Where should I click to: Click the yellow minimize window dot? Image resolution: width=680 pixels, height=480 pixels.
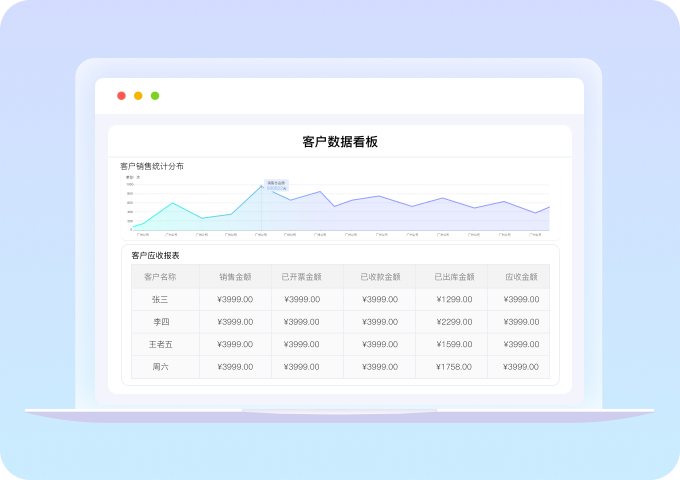tap(138, 96)
